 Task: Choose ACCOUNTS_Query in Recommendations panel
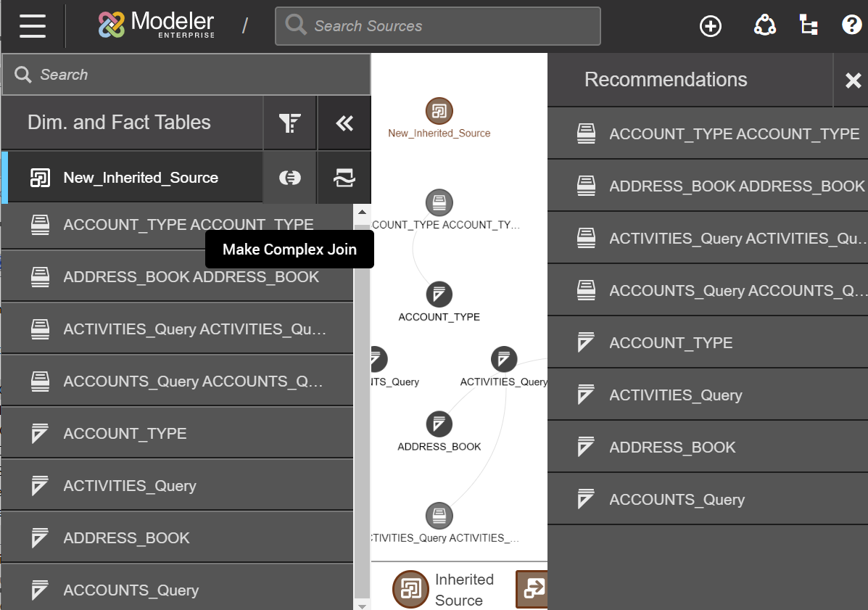(x=677, y=500)
